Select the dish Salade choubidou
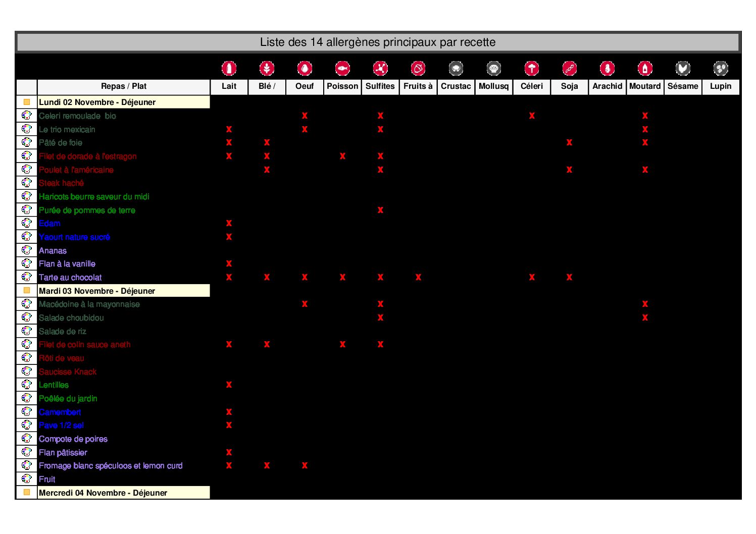756x534 pixels. (x=71, y=317)
